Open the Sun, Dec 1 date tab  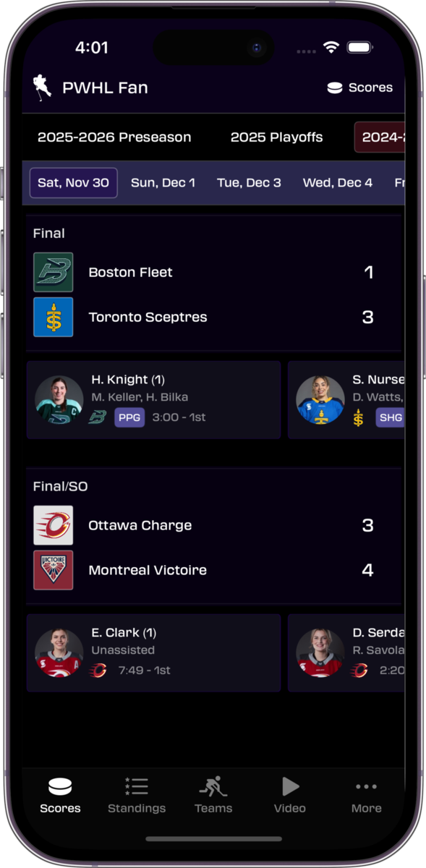pos(163,182)
